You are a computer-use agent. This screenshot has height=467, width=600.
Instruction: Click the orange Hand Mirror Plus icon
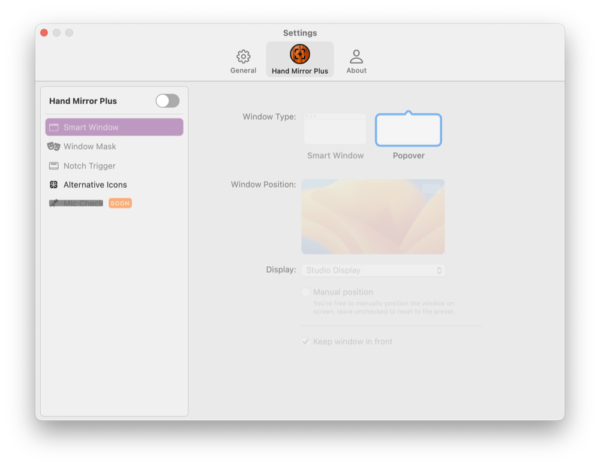(300, 54)
